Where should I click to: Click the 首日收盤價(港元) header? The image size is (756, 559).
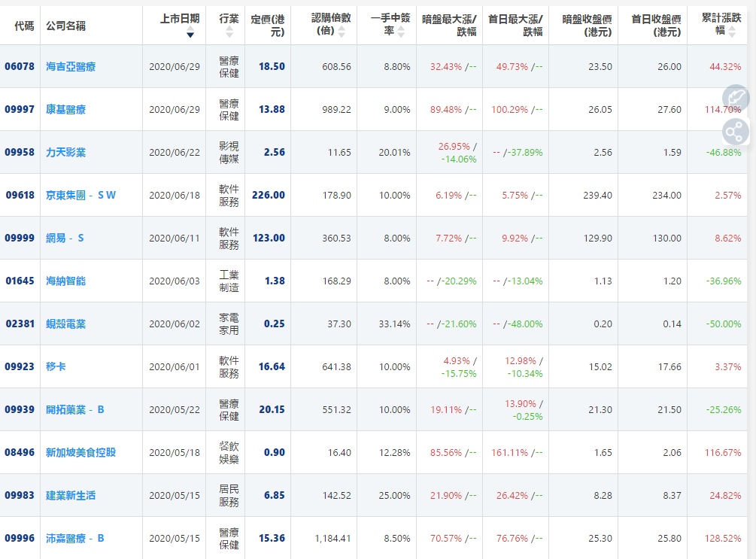pos(656,26)
